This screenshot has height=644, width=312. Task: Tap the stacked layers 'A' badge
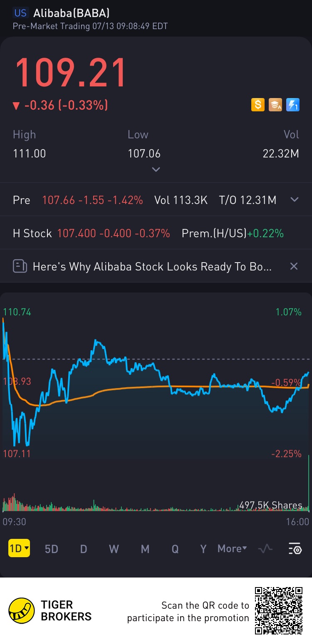(x=275, y=105)
